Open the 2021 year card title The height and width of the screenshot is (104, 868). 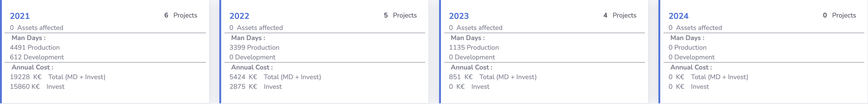pyautogui.click(x=19, y=16)
